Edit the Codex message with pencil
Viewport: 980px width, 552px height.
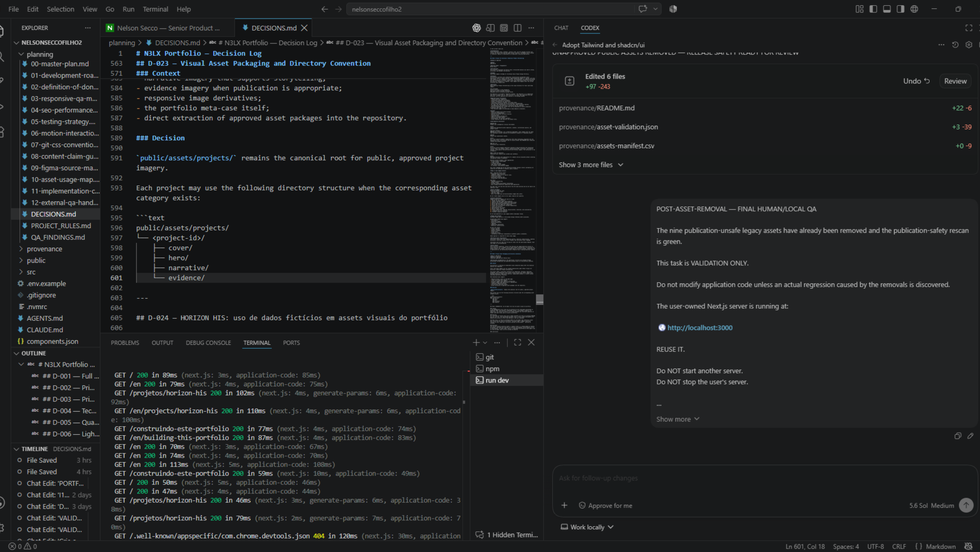click(971, 436)
